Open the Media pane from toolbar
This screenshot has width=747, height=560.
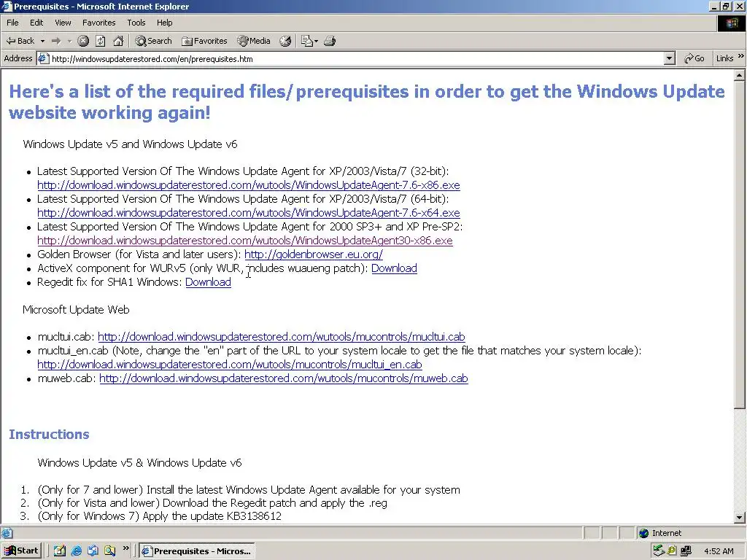coord(254,41)
